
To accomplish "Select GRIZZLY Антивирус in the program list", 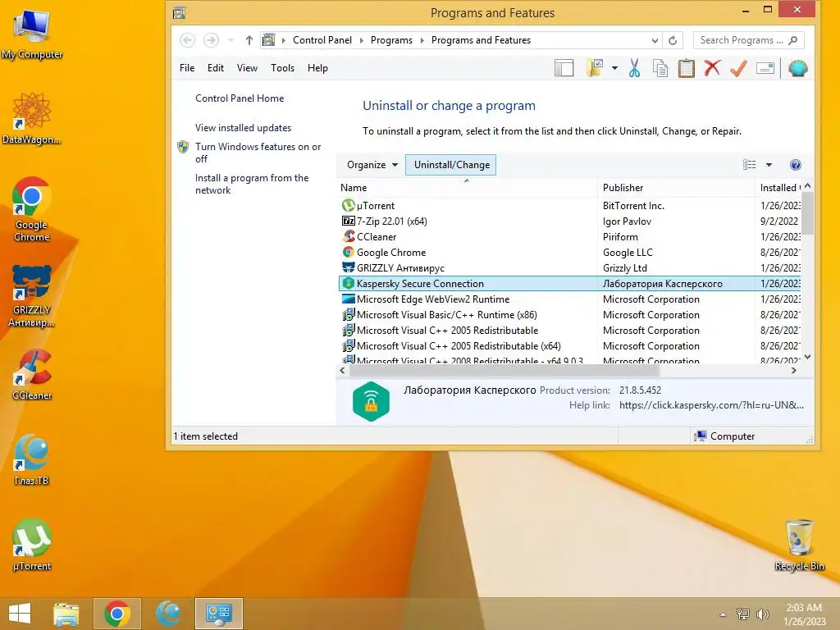I will [x=569, y=268].
